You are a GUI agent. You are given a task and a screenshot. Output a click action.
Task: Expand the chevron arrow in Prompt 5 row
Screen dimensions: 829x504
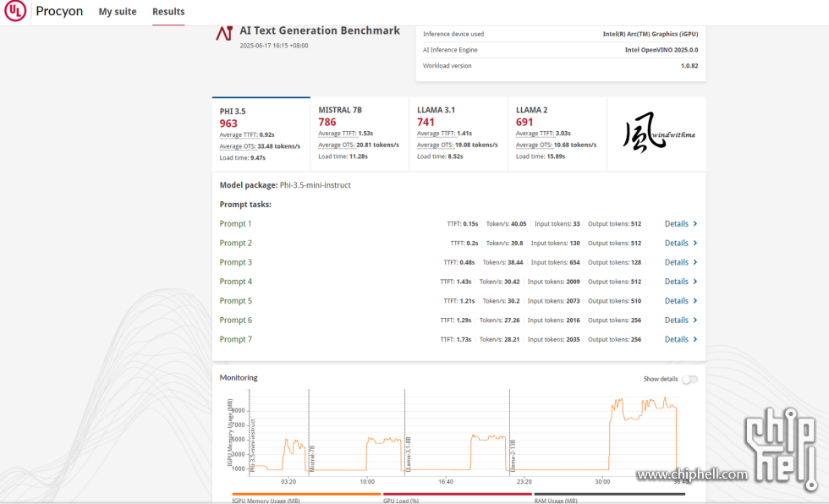(x=695, y=301)
